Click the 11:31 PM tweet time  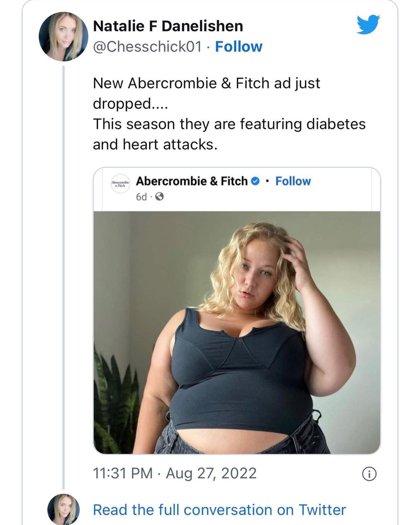tap(122, 473)
